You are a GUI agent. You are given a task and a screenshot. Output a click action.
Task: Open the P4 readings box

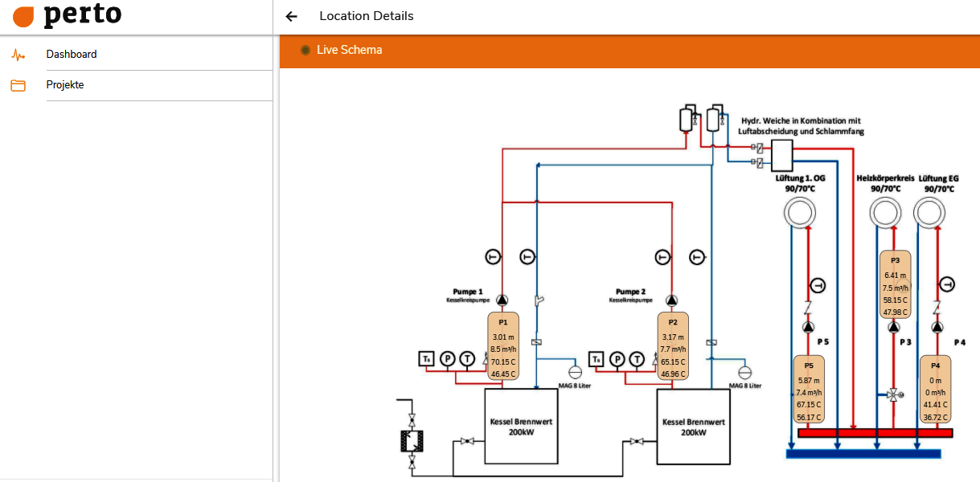coord(935,389)
